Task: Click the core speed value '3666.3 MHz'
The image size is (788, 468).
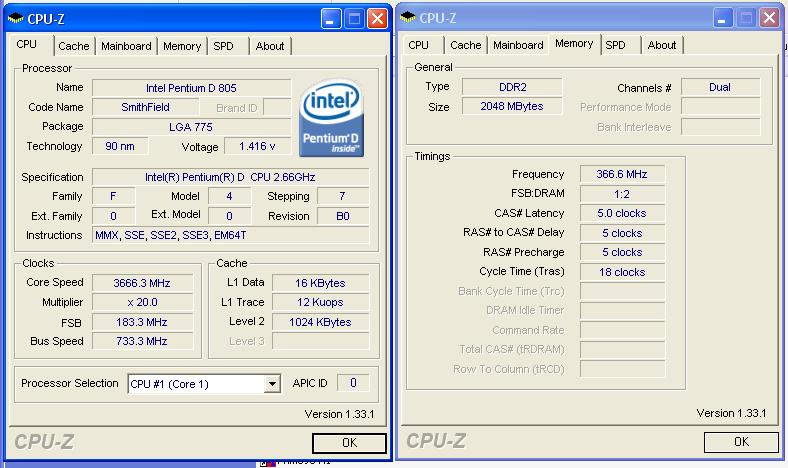Action: (x=142, y=283)
